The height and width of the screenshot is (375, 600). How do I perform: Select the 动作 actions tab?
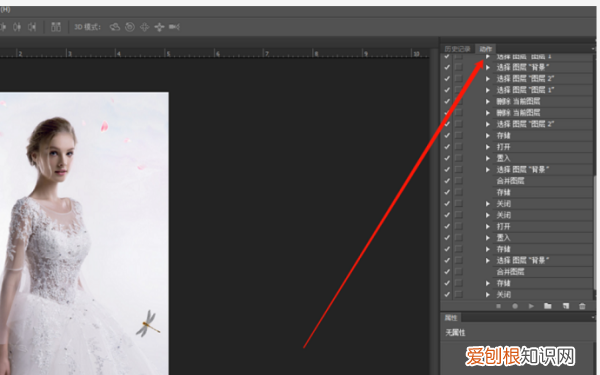pos(486,49)
